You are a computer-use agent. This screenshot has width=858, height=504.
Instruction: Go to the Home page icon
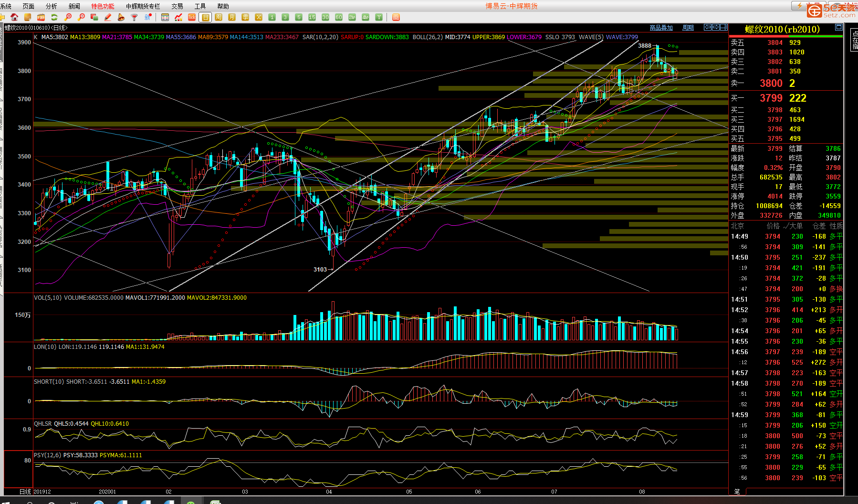(x=14, y=17)
